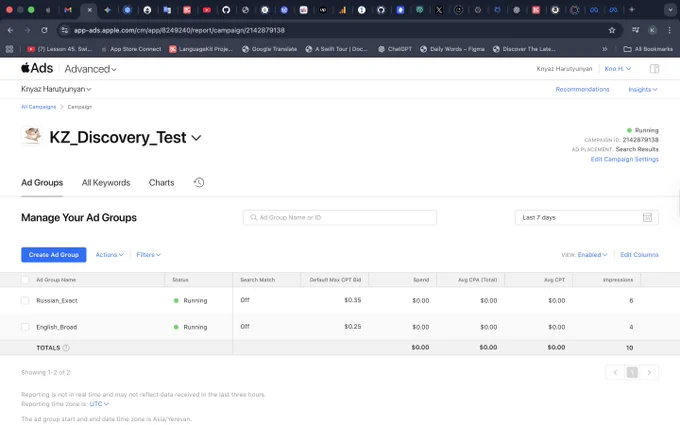Go to next page arrow in pagination
680x425 pixels.
pyautogui.click(x=649, y=373)
